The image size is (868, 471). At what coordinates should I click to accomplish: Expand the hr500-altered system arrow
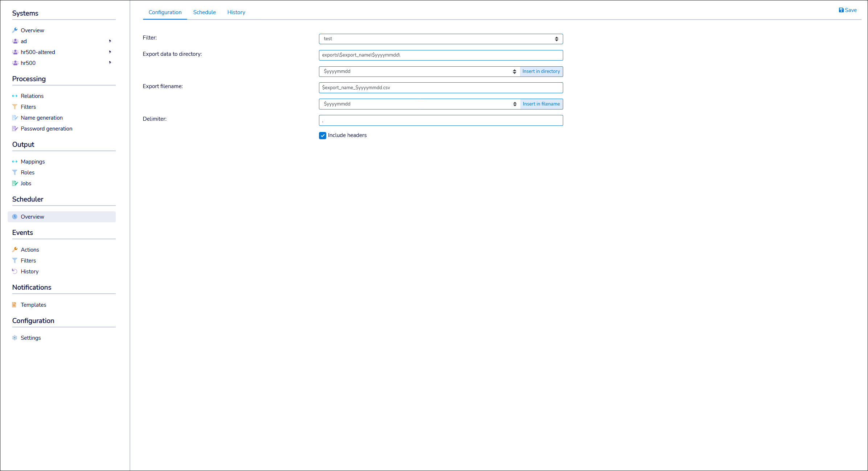click(110, 52)
